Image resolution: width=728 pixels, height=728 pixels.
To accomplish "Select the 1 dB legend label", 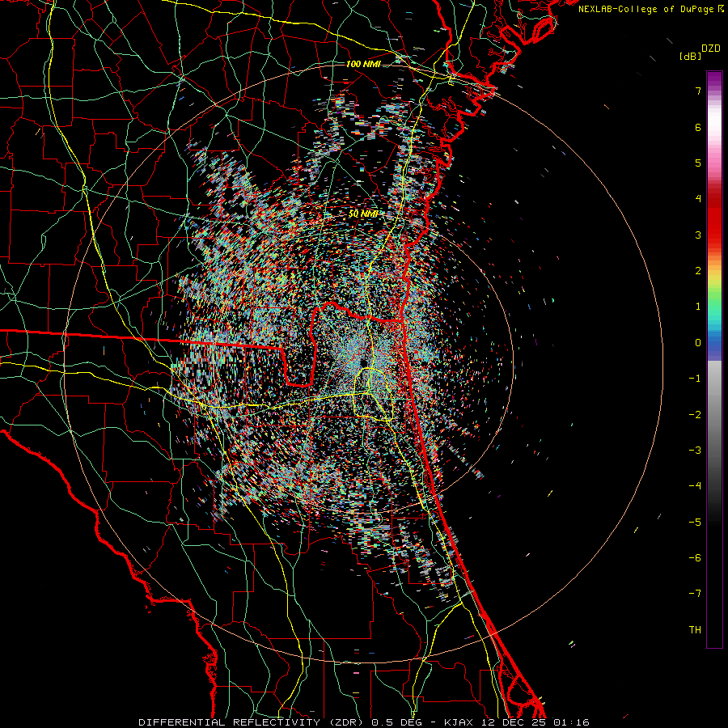I will tap(698, 307).
